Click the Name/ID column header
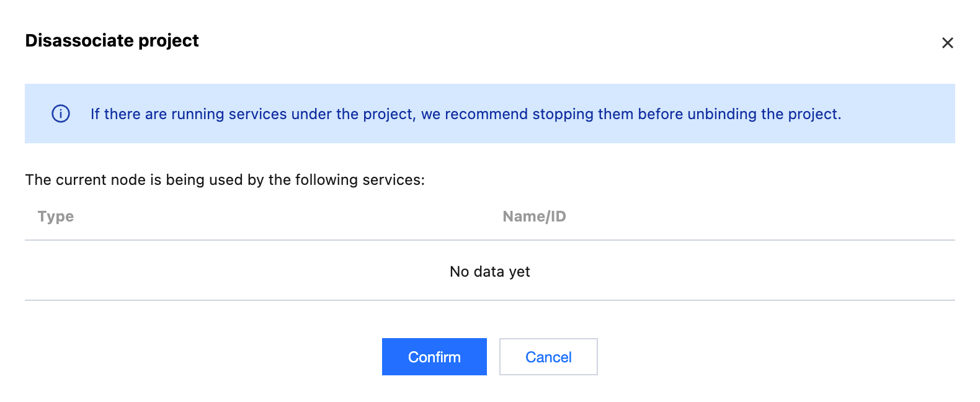980x402 pixels. pyautogui.click(x=534, y=217)
